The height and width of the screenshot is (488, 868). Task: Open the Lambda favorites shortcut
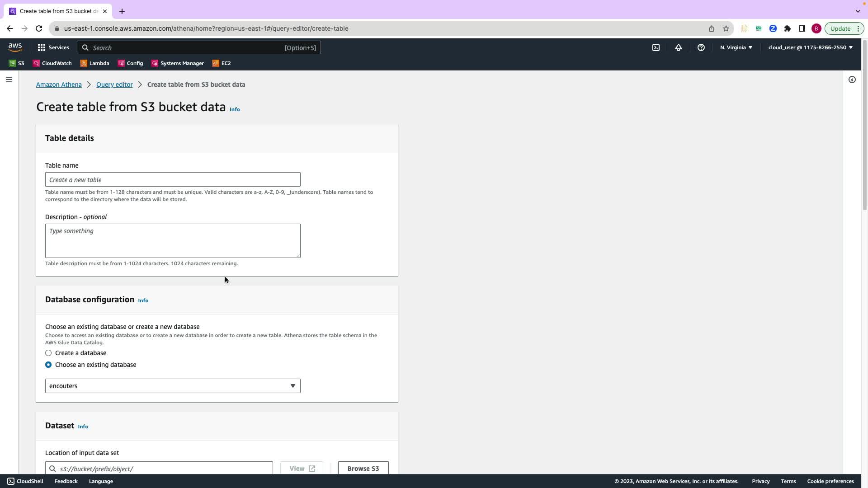pyautogui.click(x=95, y=63)
